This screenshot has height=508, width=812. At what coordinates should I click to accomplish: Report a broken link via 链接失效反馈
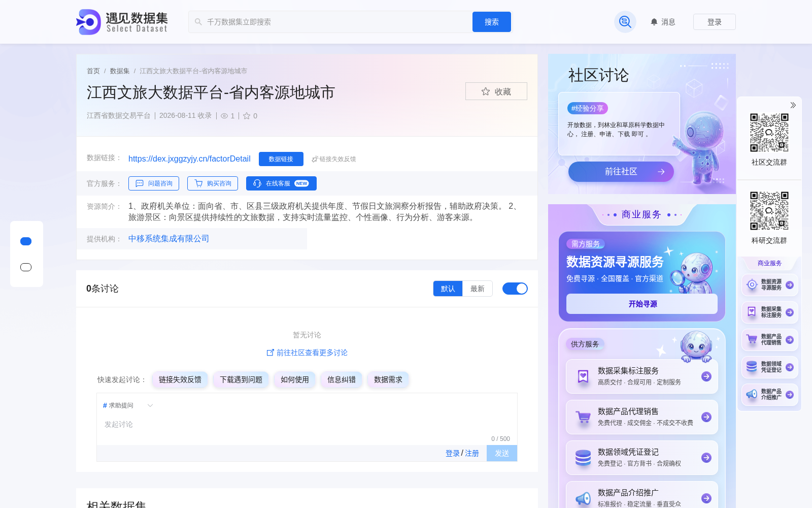[x=333, y=159]
